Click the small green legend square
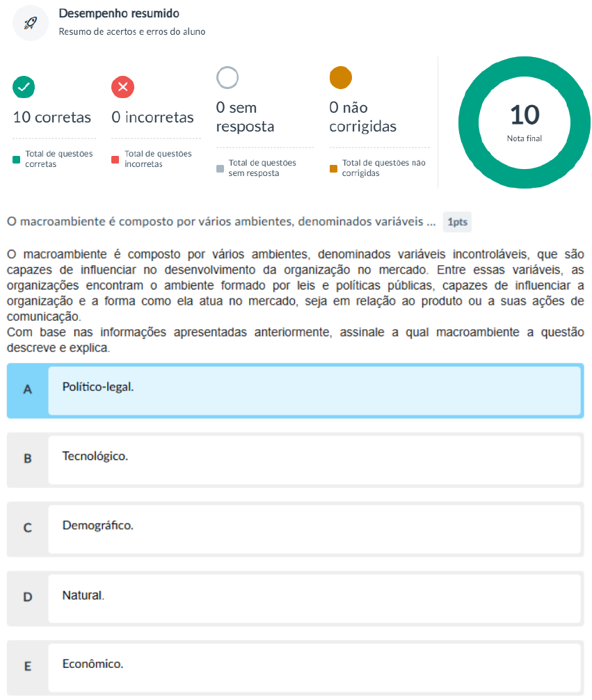Image resolution: width=592 pixels, height=700 pixels. (x=17, y=159)
